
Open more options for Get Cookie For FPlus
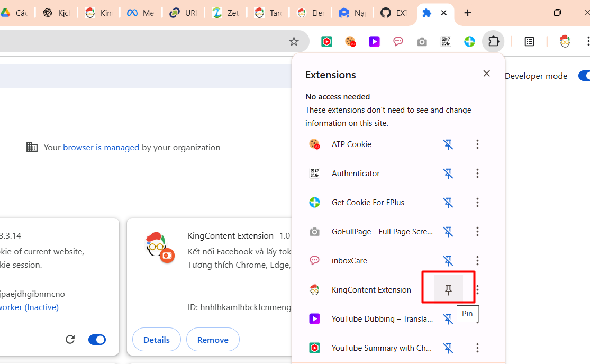[x=477, y=202]
